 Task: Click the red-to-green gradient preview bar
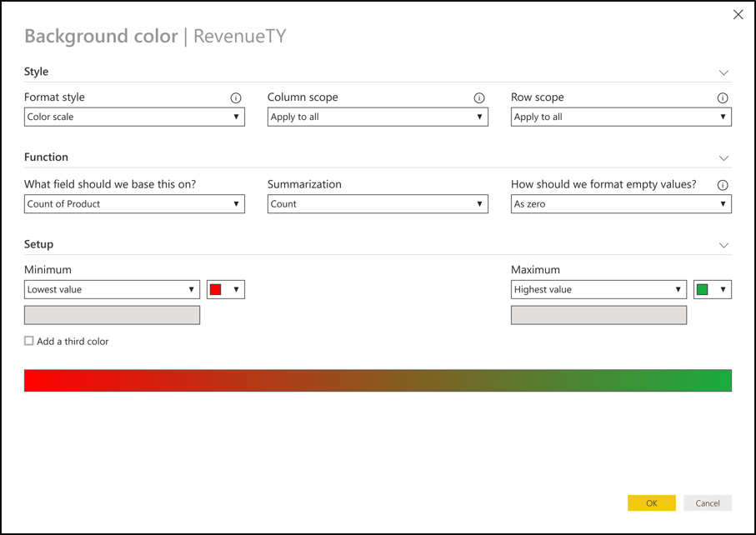[x=378, y=380]
